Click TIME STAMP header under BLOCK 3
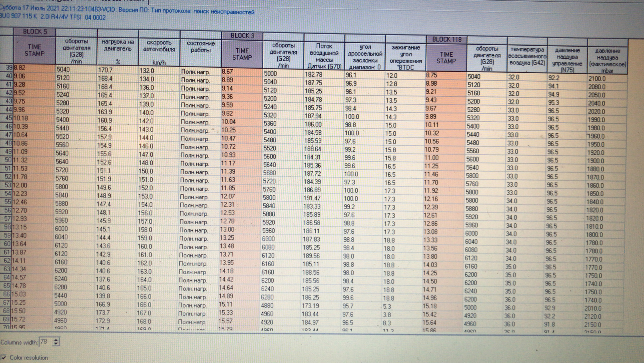 242,54
